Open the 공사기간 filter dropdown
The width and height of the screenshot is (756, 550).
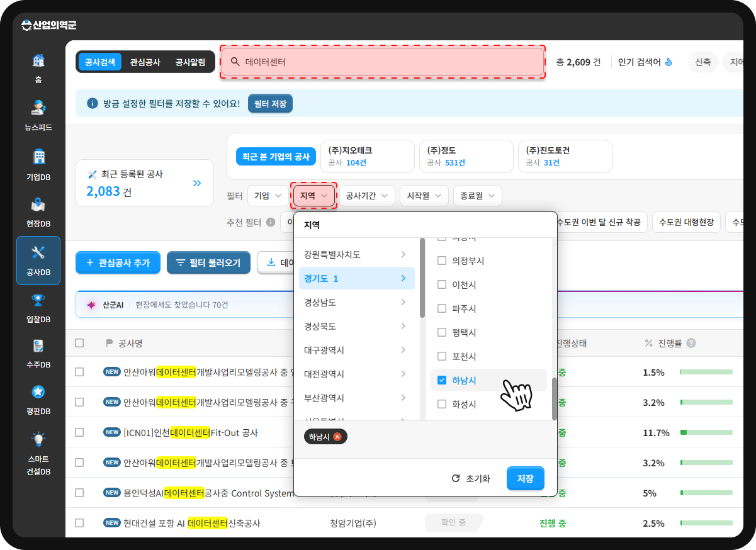tap(367, 196)
